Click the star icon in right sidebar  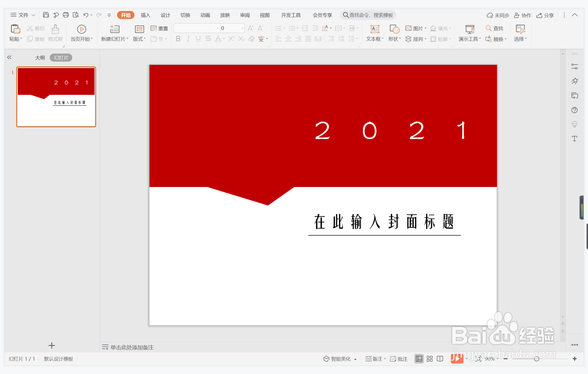(x=574, y=81)
